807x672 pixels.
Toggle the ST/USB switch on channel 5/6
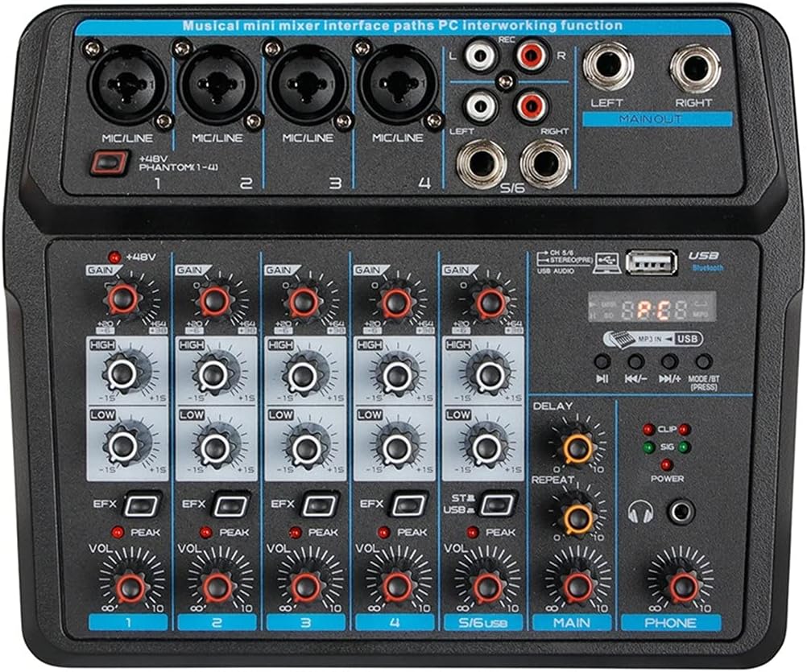tap(497, 505)
